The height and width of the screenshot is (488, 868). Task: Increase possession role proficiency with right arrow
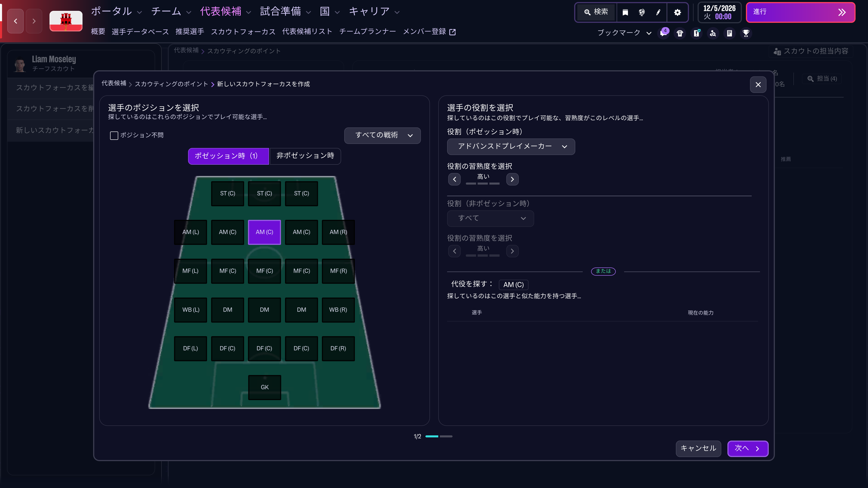[512, 179]
